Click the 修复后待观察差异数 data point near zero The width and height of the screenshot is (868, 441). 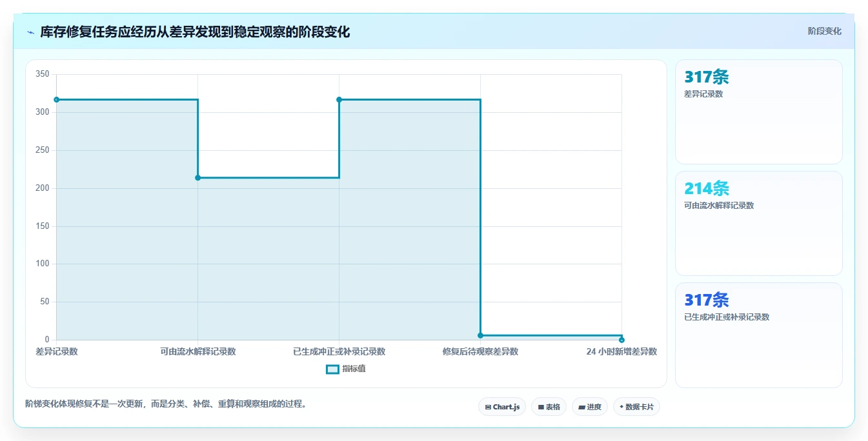(480, 335)
